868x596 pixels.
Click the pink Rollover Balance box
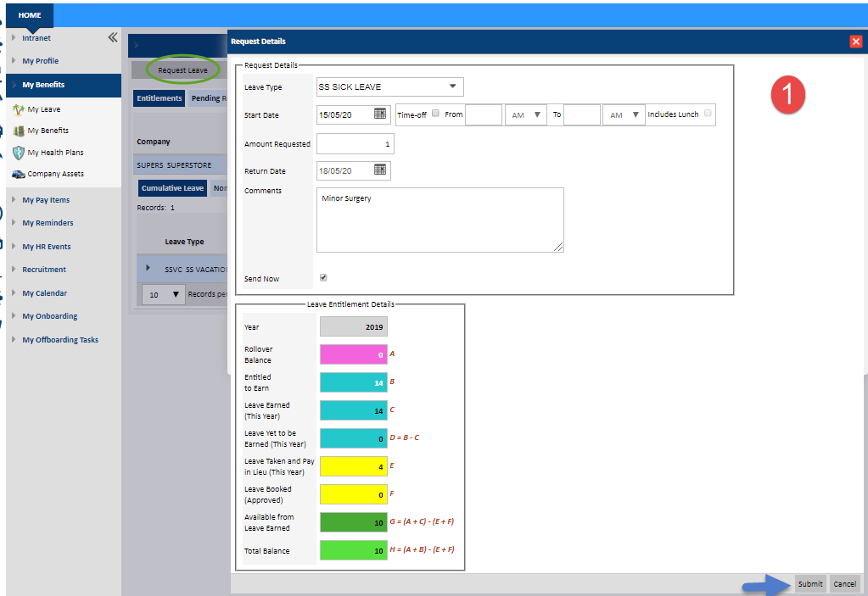tap(354, 354)
